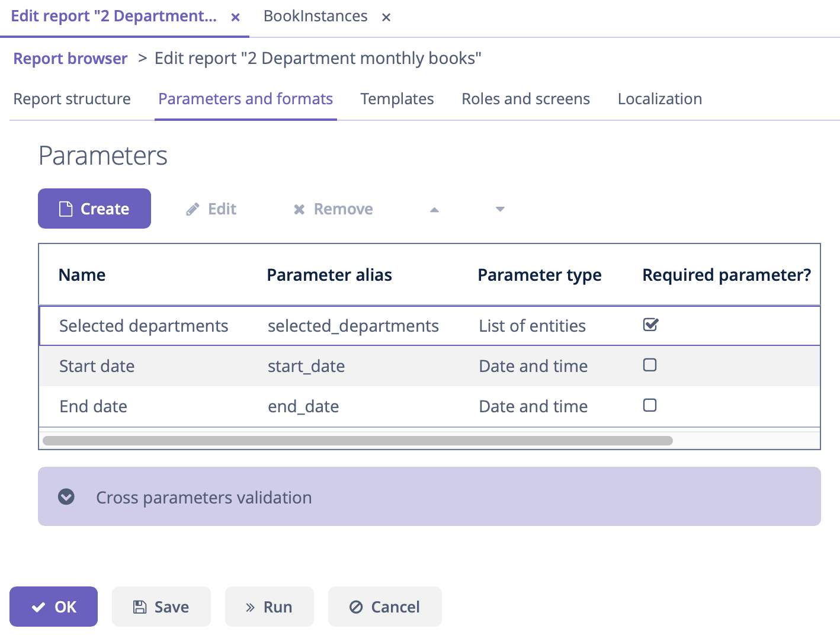Close the Edit report tab
This screenshot has height=635, width=840.
(x=235, y=17)
